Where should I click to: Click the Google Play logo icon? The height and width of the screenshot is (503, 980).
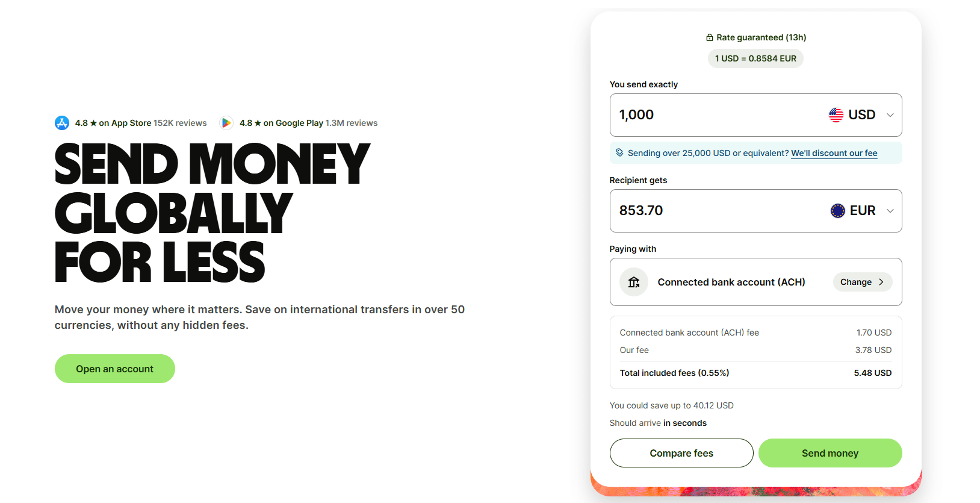(x=226, y=123)
